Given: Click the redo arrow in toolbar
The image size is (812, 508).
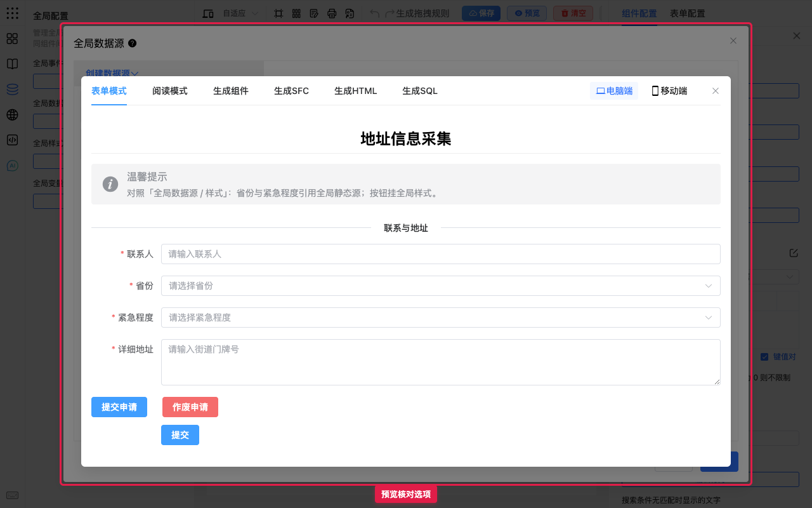Looking at the screenshot, I should [x=390, y=13].
